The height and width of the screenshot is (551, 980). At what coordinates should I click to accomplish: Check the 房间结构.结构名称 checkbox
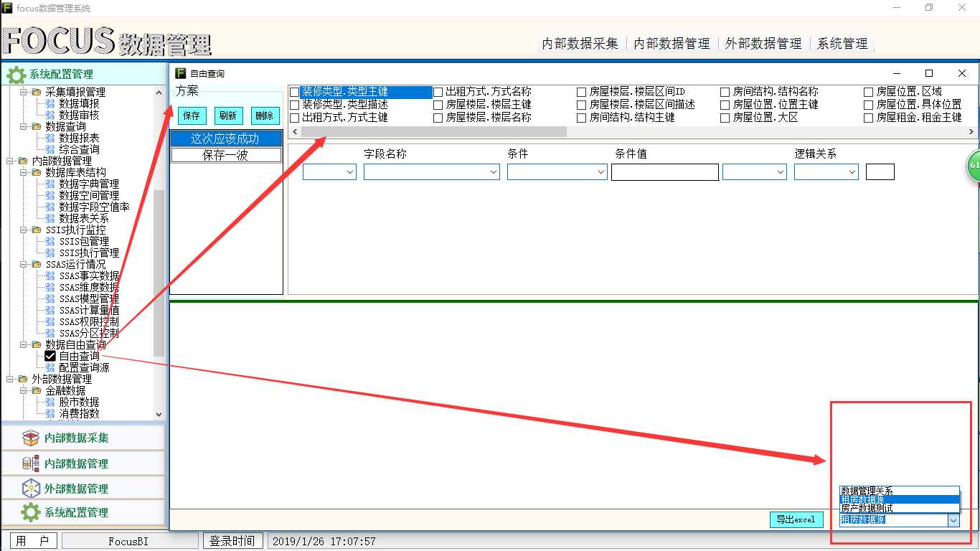(725, 92)
